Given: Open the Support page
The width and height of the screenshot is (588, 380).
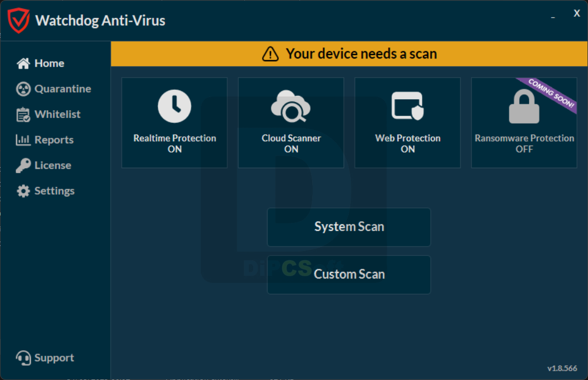Looking at the screenshot, I should coord(45,358).
